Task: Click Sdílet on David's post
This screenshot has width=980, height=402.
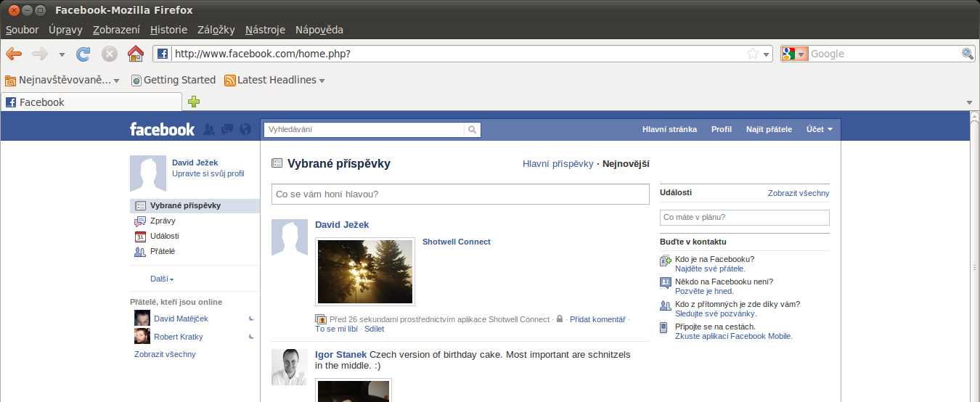Action: pos(375,329)
